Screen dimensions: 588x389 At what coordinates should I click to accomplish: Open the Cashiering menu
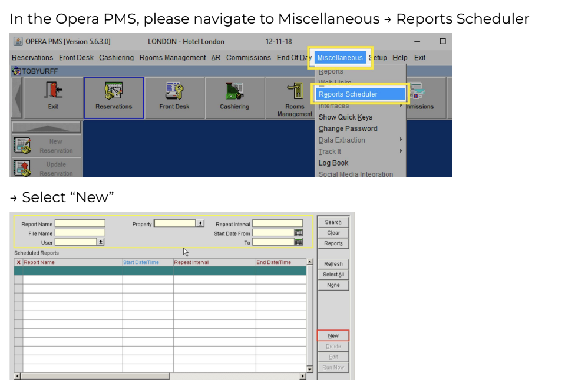(116, 57)
